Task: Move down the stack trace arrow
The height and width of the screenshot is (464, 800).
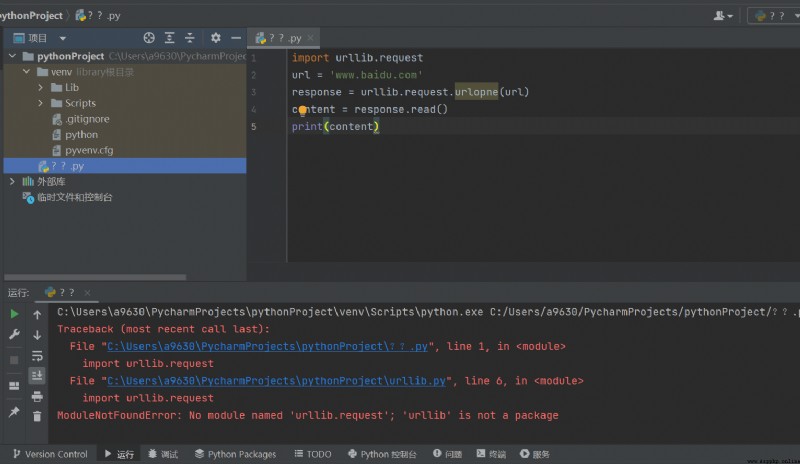Action: (37, 335)
